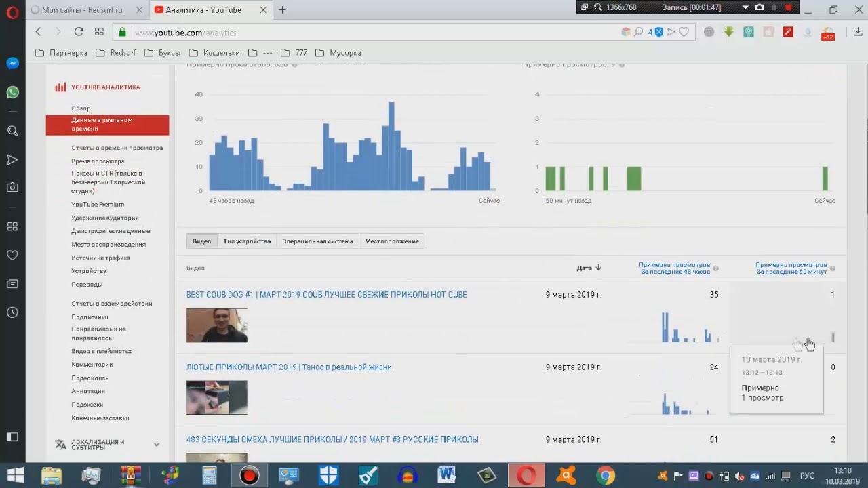Open history clock in the sidebar
This screenshot has width=868, height=488.
[x=12, y=312]
